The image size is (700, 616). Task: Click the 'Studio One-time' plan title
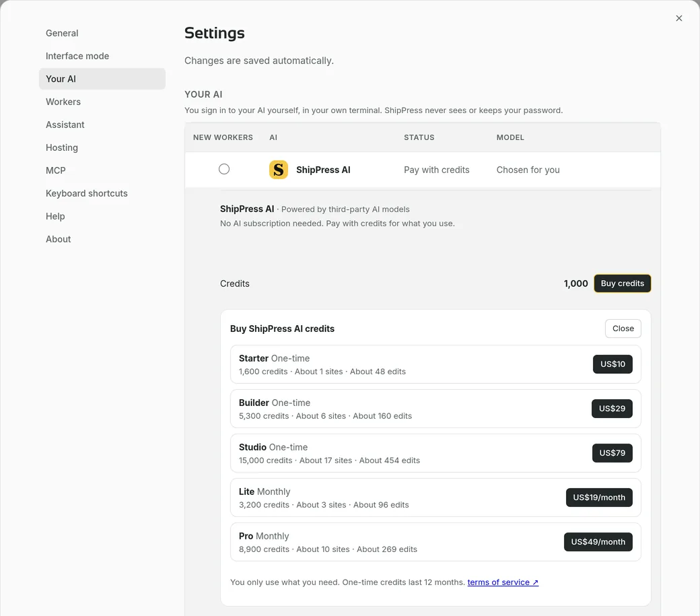point(273,447)
